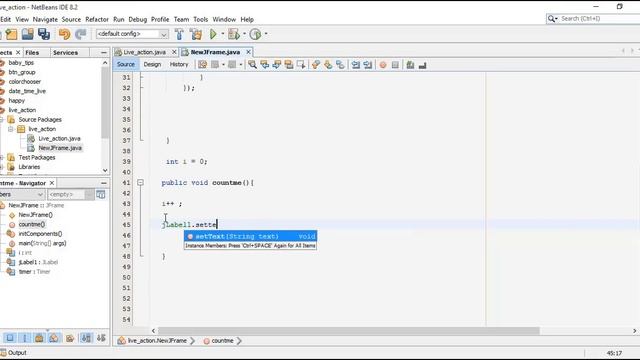Screen dimensions: 640x360
Task: Open the default config dropdown
Action: [x=132, y=34]
